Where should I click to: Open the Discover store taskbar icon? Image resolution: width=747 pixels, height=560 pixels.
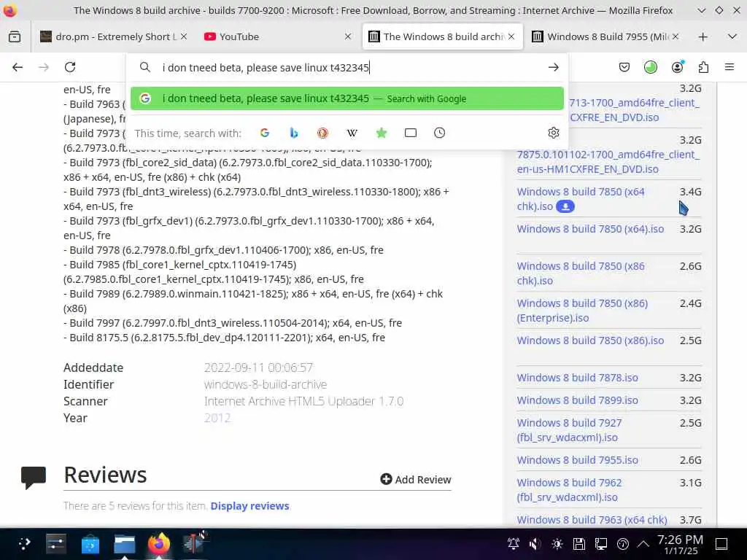coord(90,544)
